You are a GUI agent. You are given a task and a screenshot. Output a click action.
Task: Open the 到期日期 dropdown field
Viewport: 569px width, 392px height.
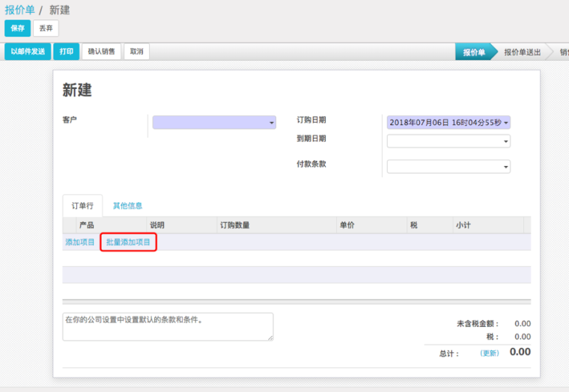[x=448, y=141]
